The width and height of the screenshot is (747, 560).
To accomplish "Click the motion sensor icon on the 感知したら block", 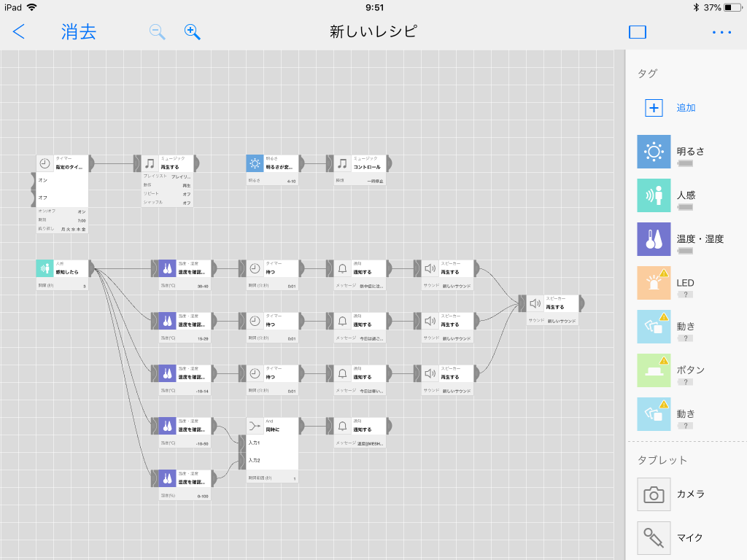I will (44, 268).
